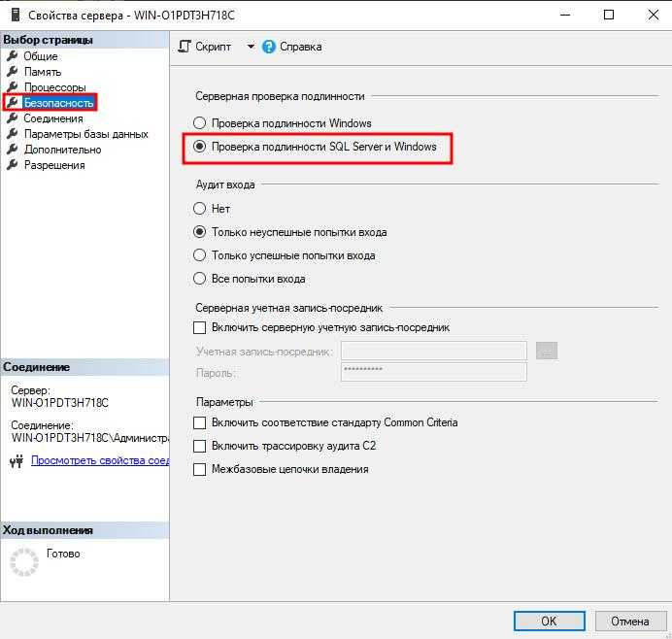
Task: Click the Учетная запись-посредник input field
Action: click(x=434, y=351)
